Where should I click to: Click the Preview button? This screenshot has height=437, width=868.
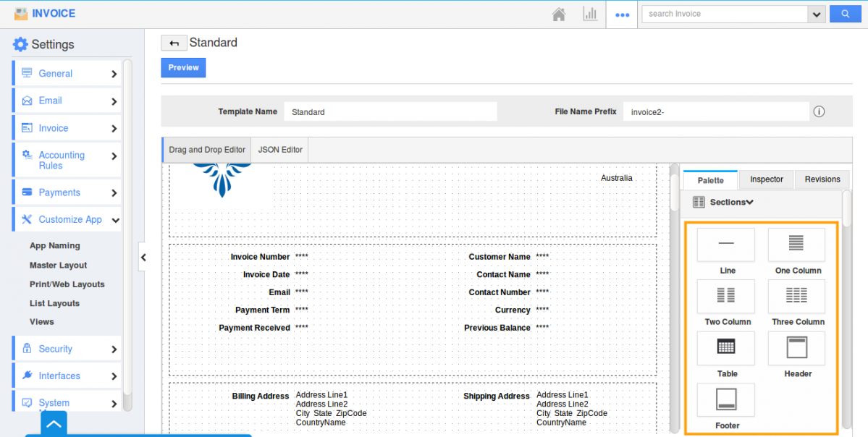183,67
